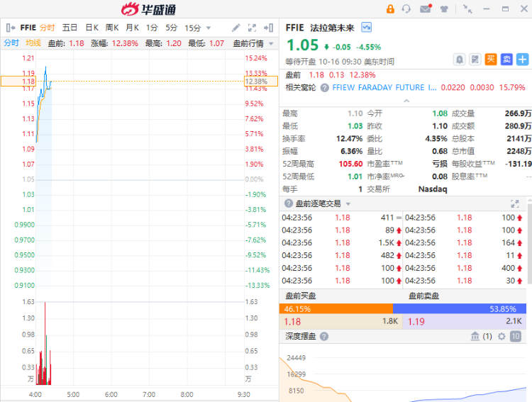Open customer service headset icon
This screenshot has width=532, height=402.
[406, 9]
